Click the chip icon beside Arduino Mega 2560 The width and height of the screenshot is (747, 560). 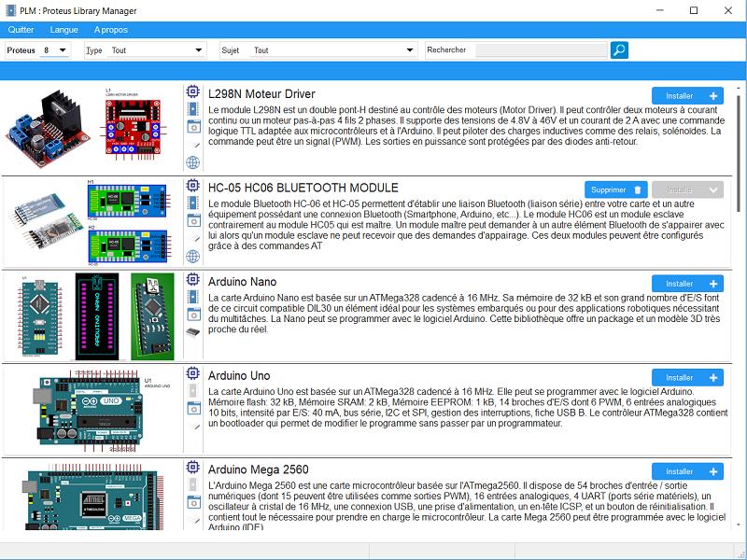pyautogui.click(x=193, y=468)
